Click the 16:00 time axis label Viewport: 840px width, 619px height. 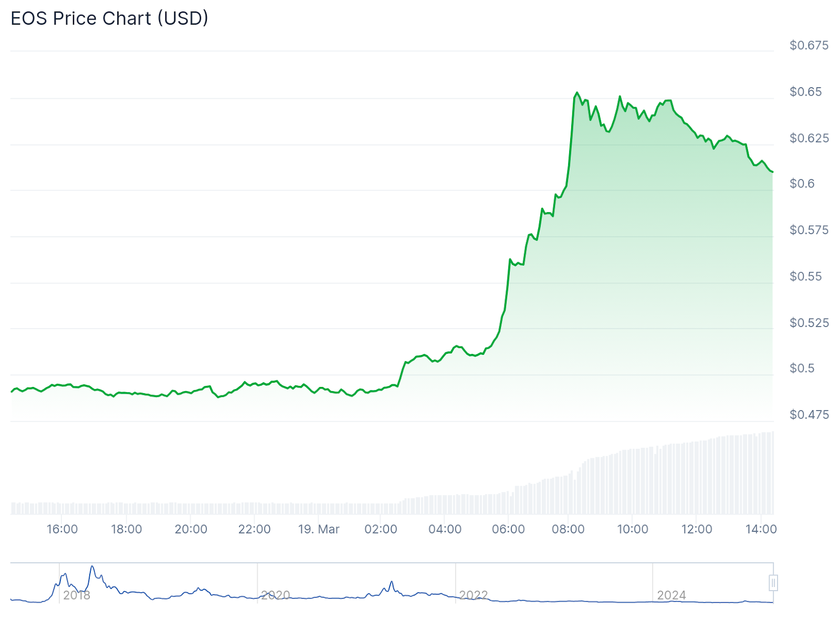pyautogui.click(x=62, y=529)
